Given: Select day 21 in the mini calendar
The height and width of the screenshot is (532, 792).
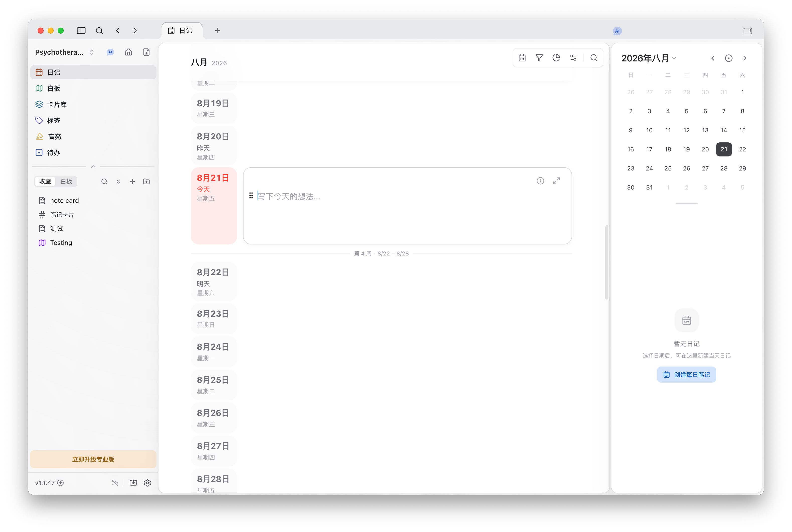Looking at the screenshot, I should pyautogui.click(x=724, y=149).
